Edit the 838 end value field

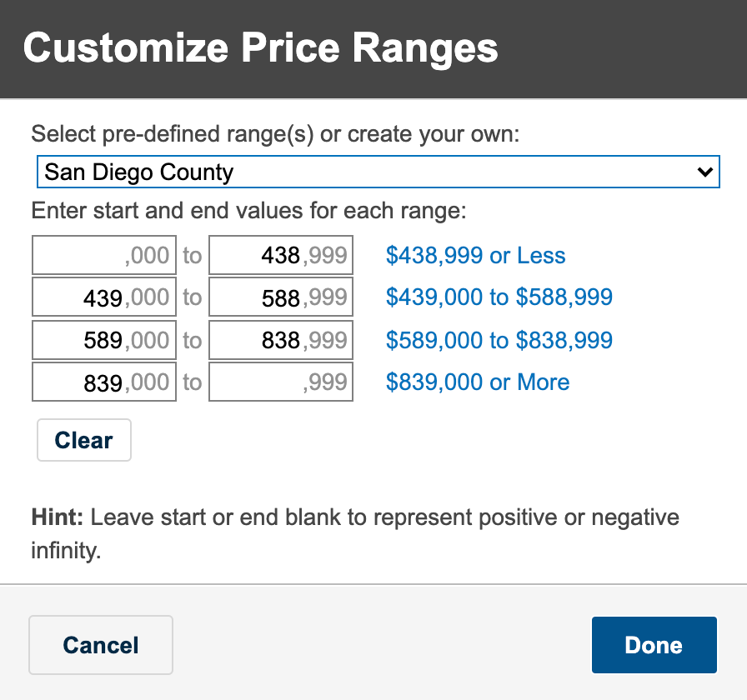pyautogui.click(x=281, y=340)
